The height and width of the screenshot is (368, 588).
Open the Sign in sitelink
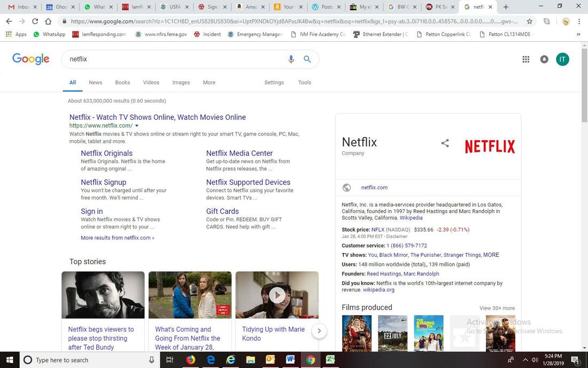coord(92,211)
